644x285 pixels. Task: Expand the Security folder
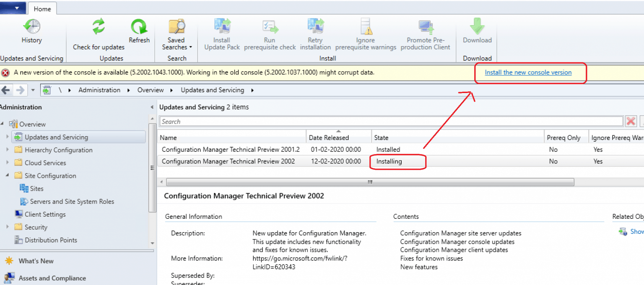pyautogui.click(x=8, y=227)
